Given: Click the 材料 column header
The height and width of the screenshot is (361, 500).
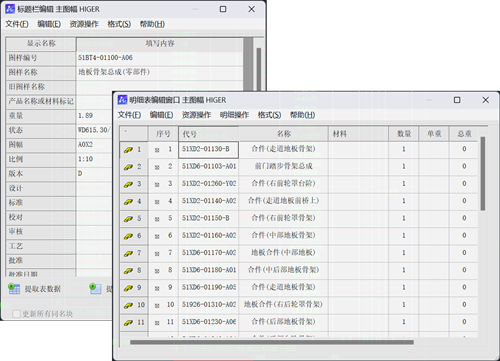Looking at the screenshot, I should pos(359,134).
